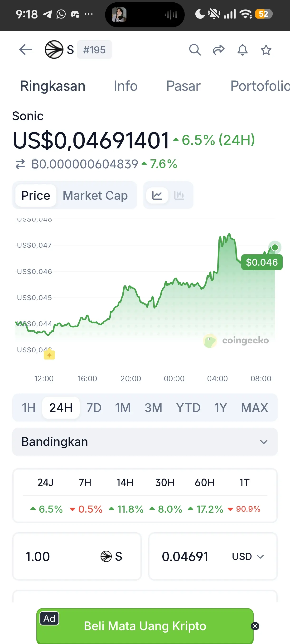Select the 7D time range
Image resolution: width=290 pixels, height=644 pixels.
click(x=94, y=408)
